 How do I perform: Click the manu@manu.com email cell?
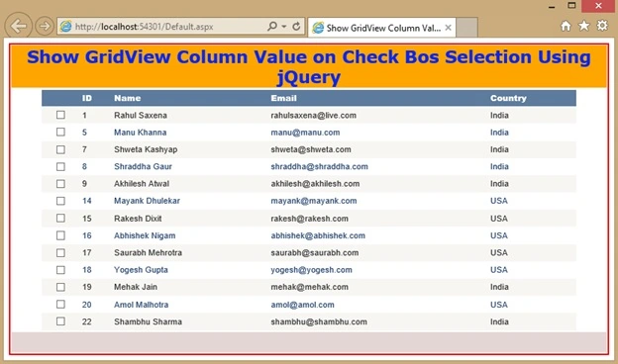point(305,133)
